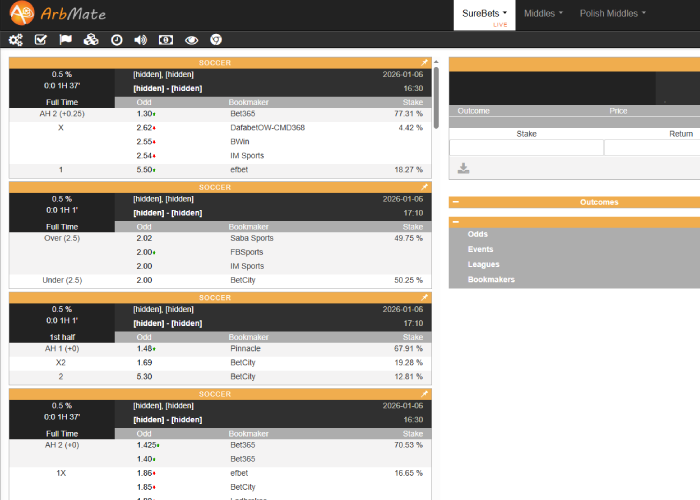Image resolution: width=700 pixels, height=500 pixels.
Task: Click the circular help icon in toolbar
Action: (216, 40)
